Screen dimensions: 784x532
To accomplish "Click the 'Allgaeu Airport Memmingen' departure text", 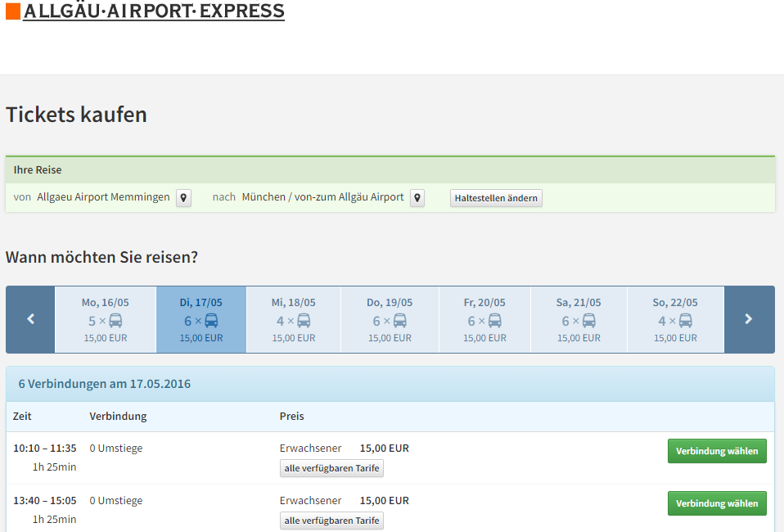I will click(x=103, y=197).
